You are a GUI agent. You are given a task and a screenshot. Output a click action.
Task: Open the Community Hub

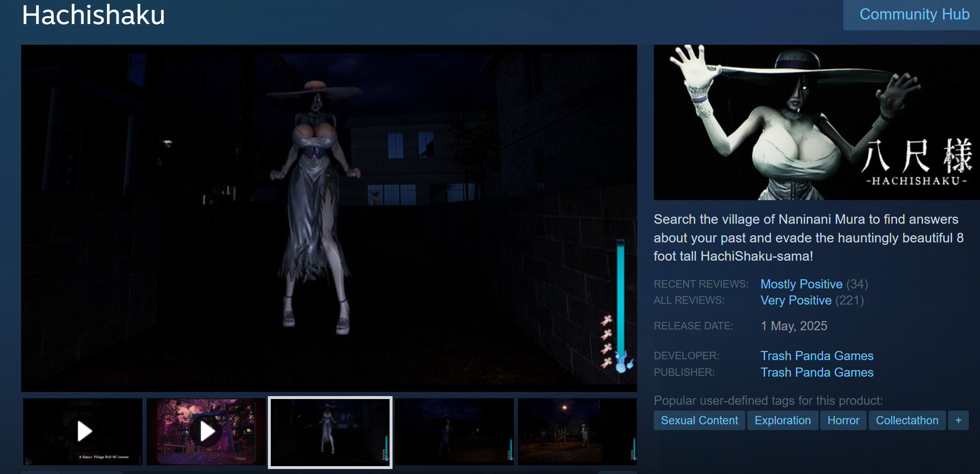tap(914, 15)
